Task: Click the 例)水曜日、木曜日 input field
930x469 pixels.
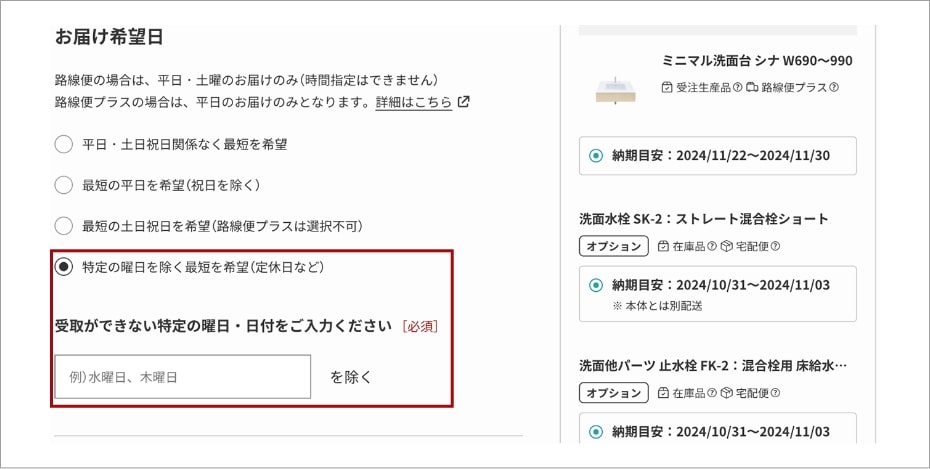Action: [x=183, y=377]
